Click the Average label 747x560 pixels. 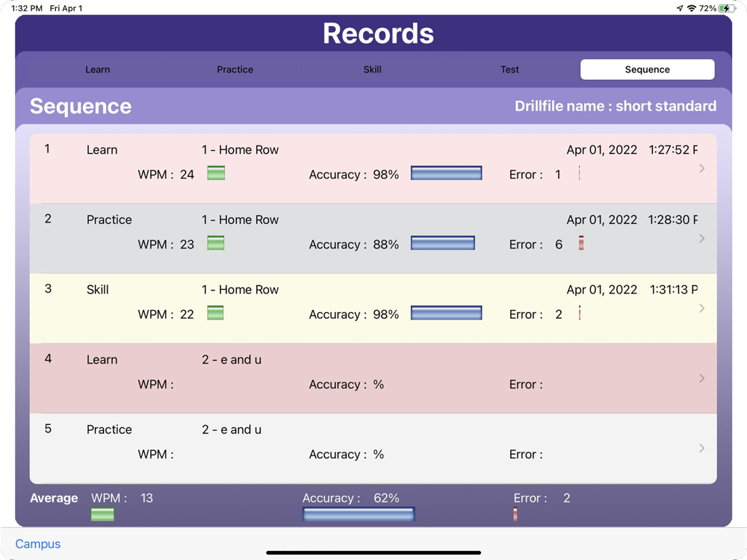pos(54,498)
